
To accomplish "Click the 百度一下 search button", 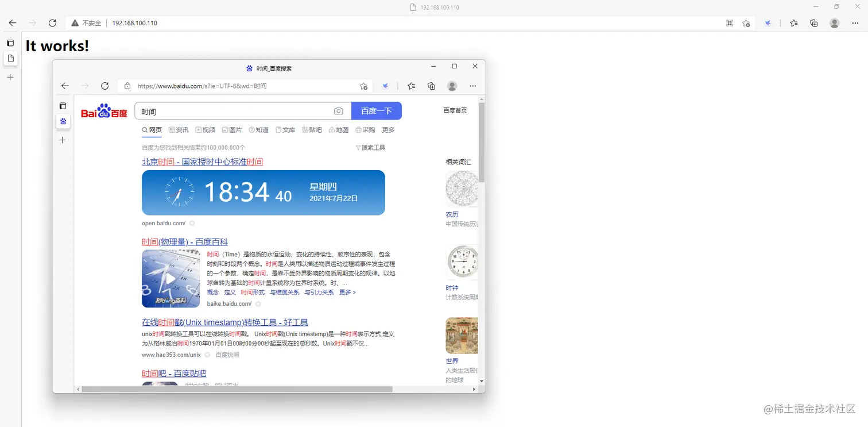I will coord(377,111).
